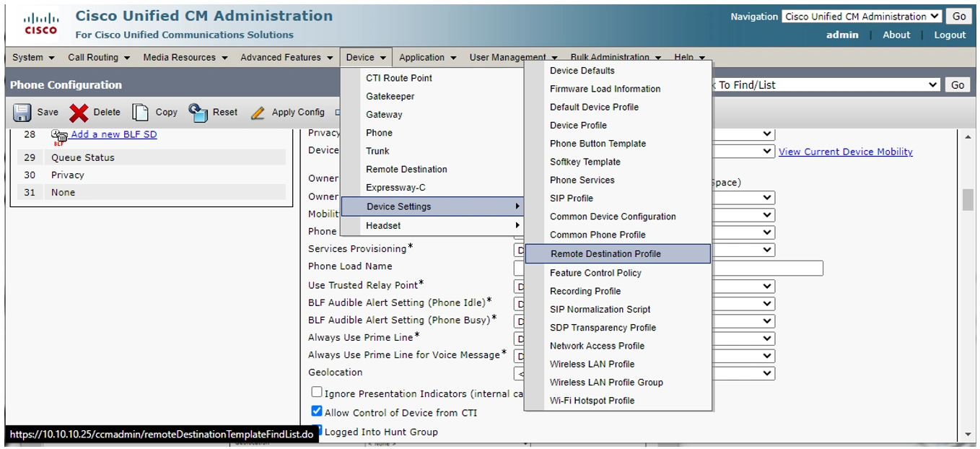The height and width of the screenshot is (449, 980).
Task: Choose SIP Profile
Action: tap(572, 198)
